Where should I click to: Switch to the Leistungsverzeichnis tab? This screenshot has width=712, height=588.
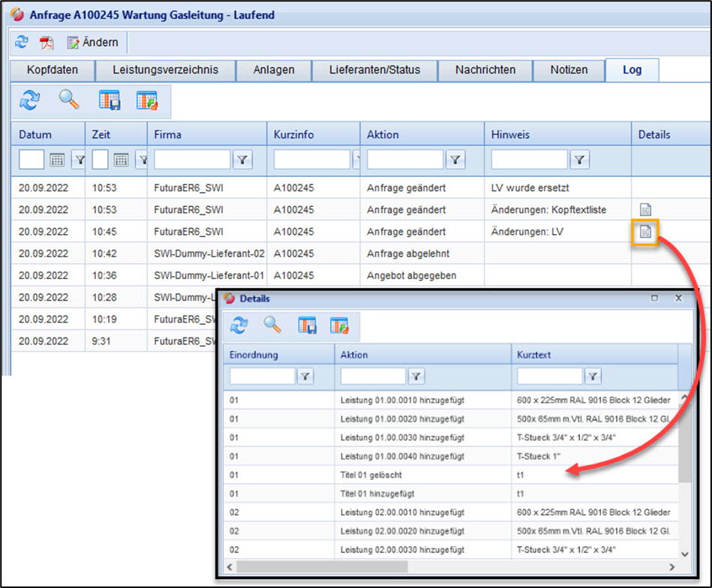click(165, 70)
